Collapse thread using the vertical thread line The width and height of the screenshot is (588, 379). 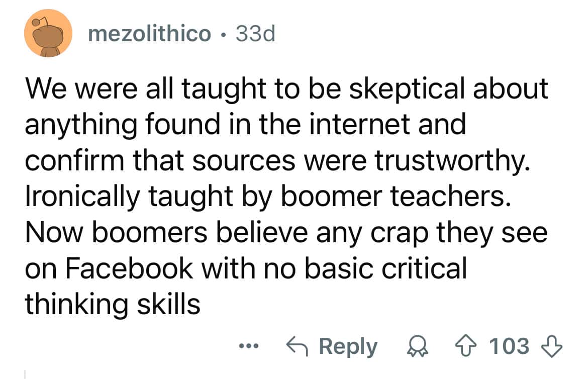tap(25, 374)
